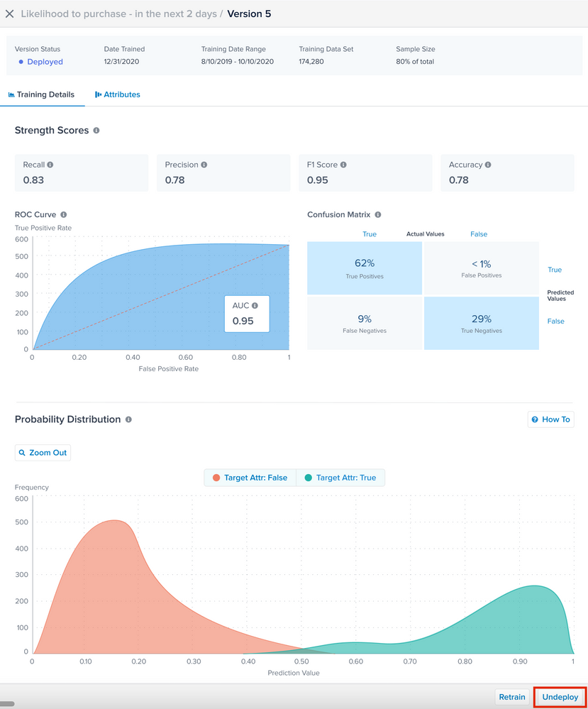Click the info icon next to Strength Scores

tap(96, 131)
